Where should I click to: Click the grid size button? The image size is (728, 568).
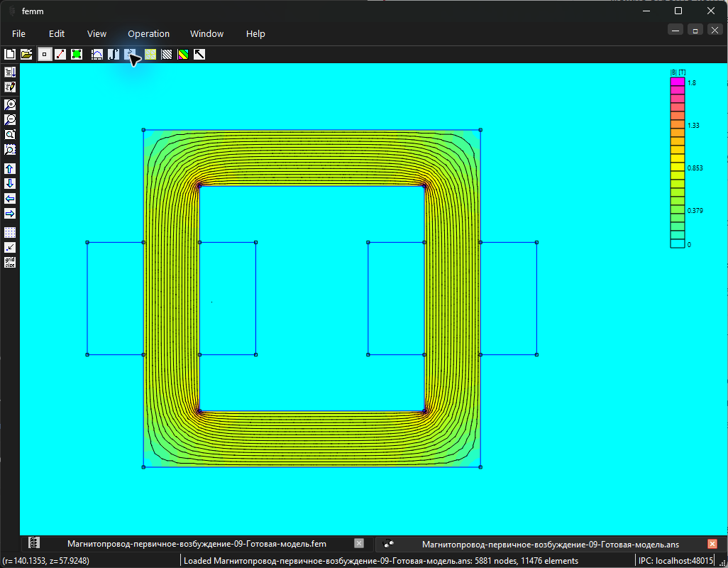(10, 262)
